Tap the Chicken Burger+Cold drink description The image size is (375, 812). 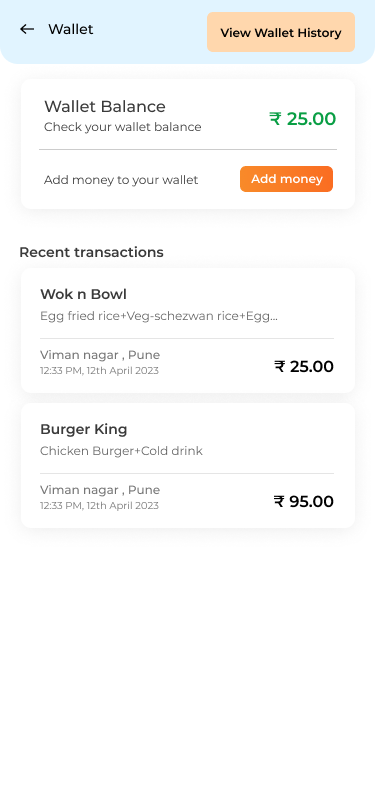coord(121,451)
